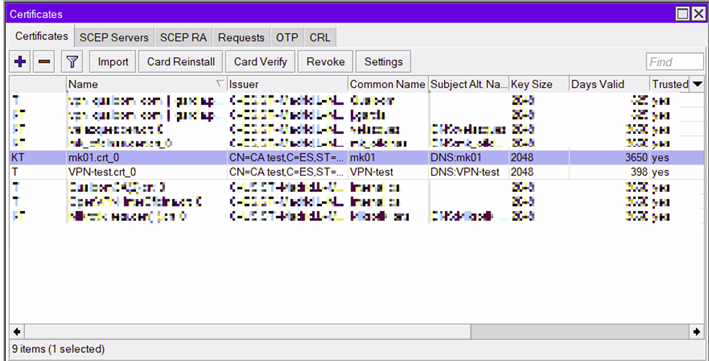This screenshot has width=709, height=361.
Task: Click the red minus remove icon
Action: (x=44, y=62)
